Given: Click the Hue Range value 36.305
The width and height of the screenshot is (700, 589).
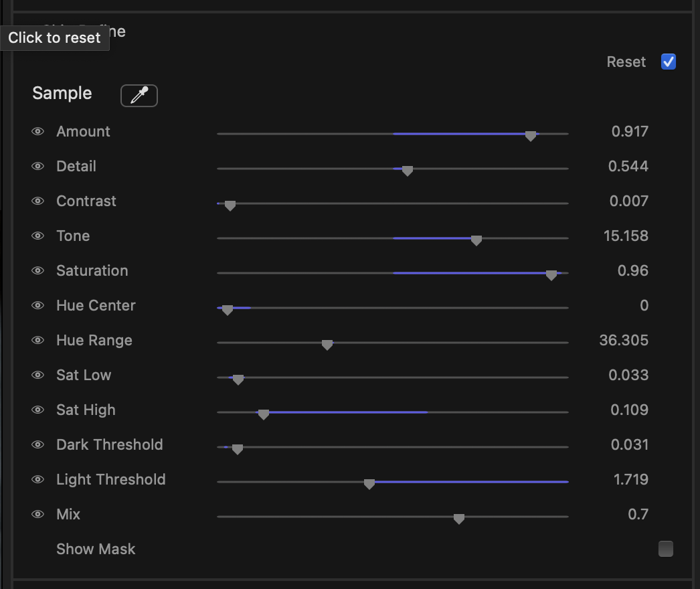Looking at the screenshot, I should point(624,340).
